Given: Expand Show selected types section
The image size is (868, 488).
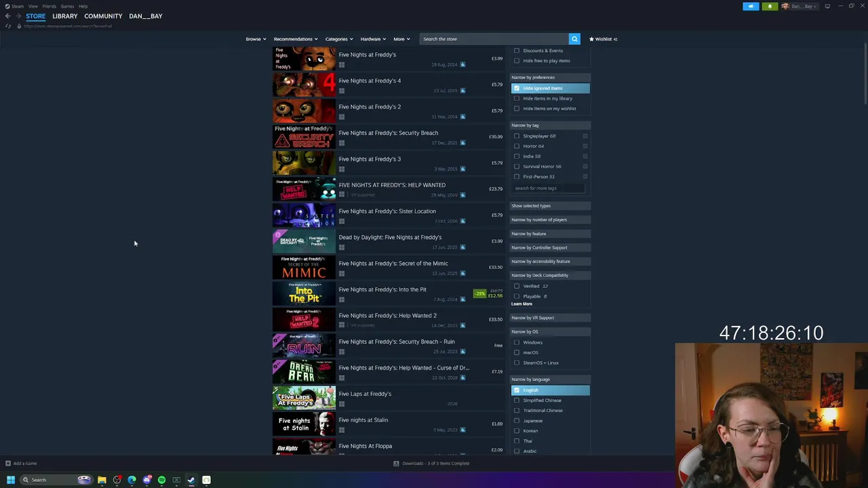Looking at the screenshot, I should (550, 206).
